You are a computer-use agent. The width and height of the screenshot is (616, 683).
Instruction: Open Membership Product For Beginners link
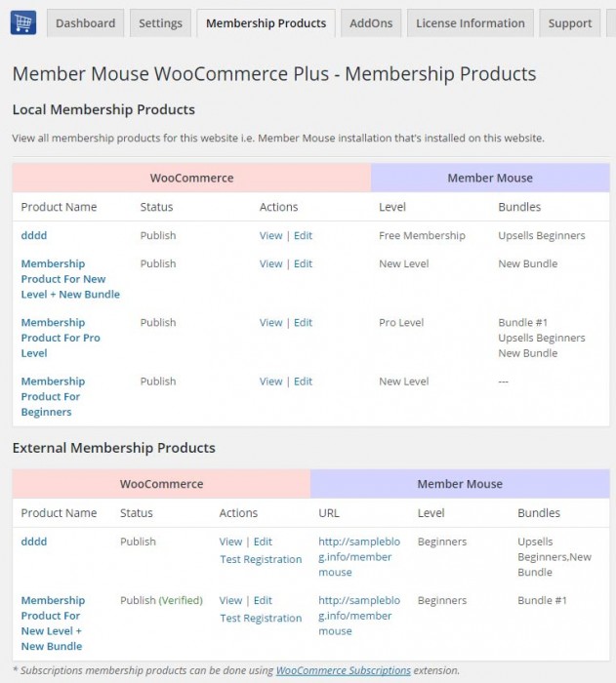[x=53, y=396]
